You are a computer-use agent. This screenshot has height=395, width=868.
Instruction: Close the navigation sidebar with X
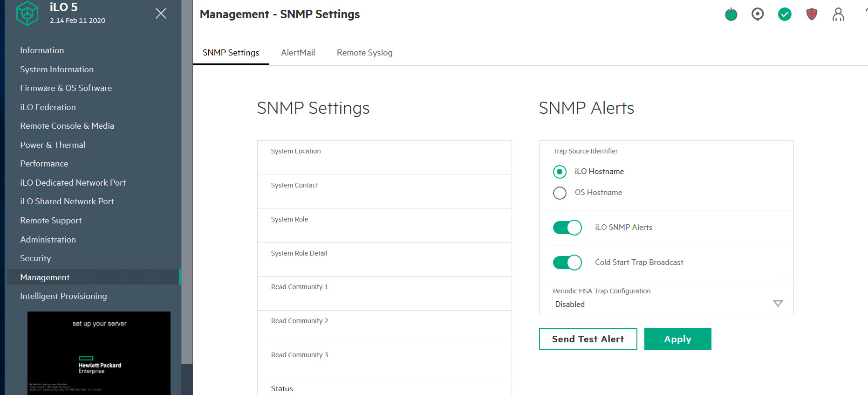coord(161,14)
